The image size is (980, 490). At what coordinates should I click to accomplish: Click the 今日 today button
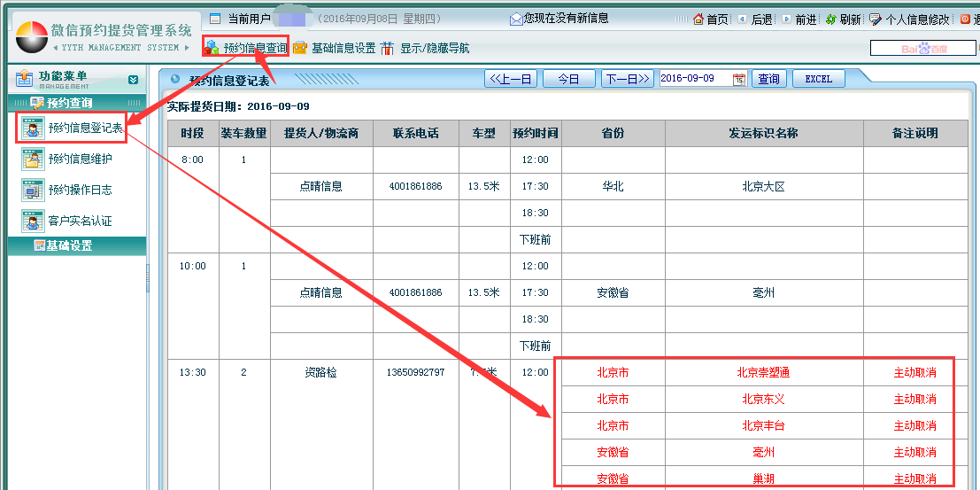[568, 79]
